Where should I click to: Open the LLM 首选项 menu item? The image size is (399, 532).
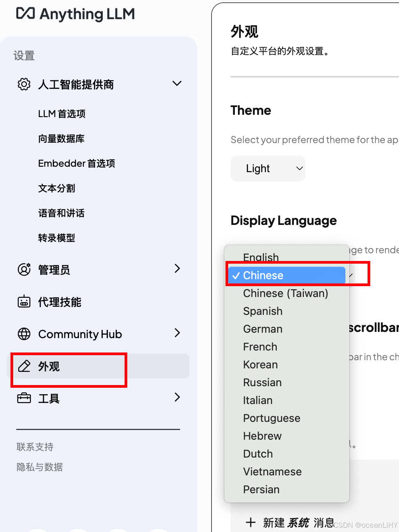pos(62,114)
